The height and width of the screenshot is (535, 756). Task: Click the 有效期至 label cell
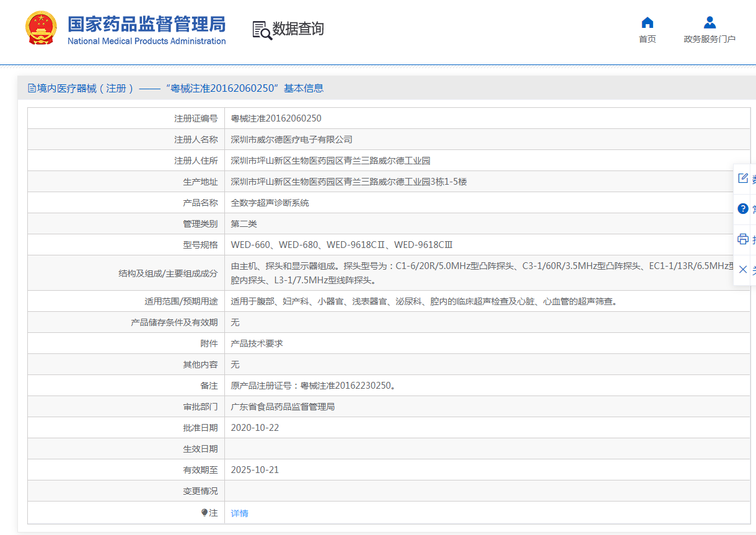point(126,470)
